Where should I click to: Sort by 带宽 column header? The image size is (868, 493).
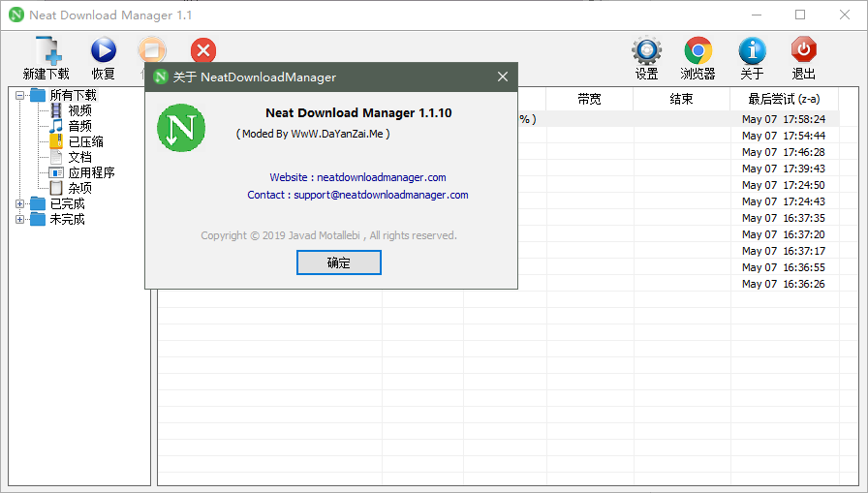[x=589, y=99]
